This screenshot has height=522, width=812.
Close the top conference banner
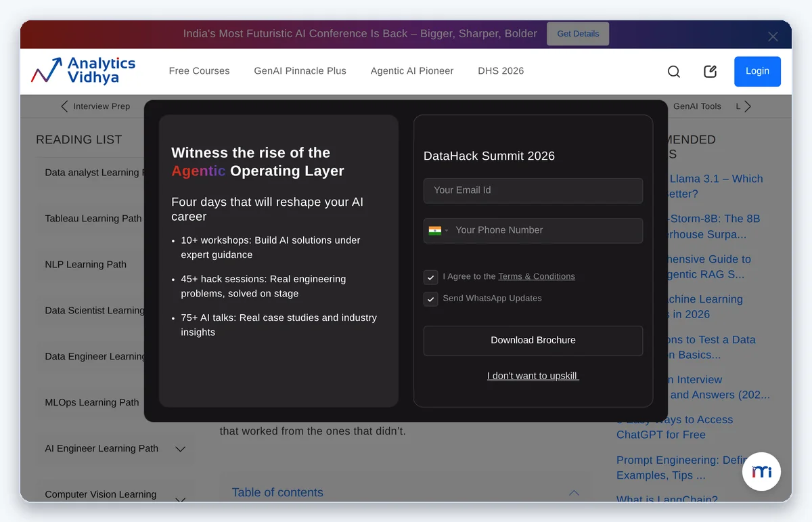pyautogui.click(x=773, y=37)
